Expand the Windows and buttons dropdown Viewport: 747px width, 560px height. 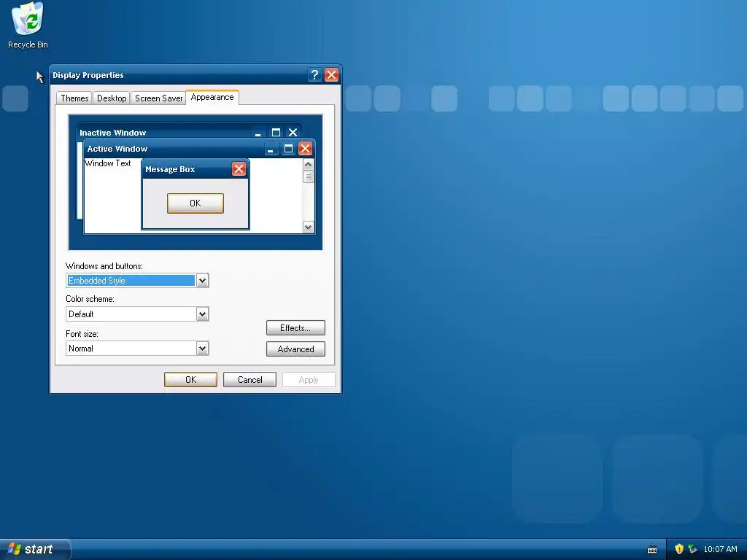point(203,281)
